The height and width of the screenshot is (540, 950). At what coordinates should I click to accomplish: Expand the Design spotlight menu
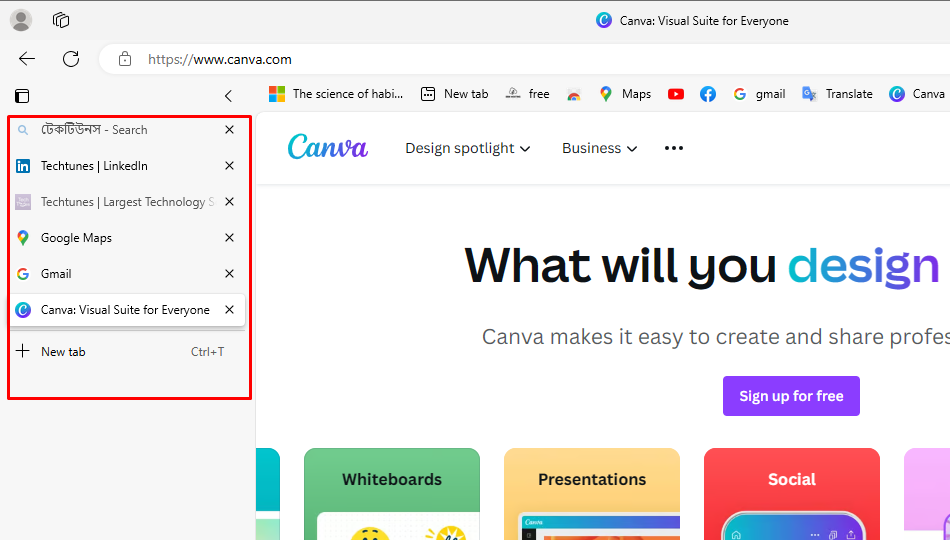pos(468,148)
